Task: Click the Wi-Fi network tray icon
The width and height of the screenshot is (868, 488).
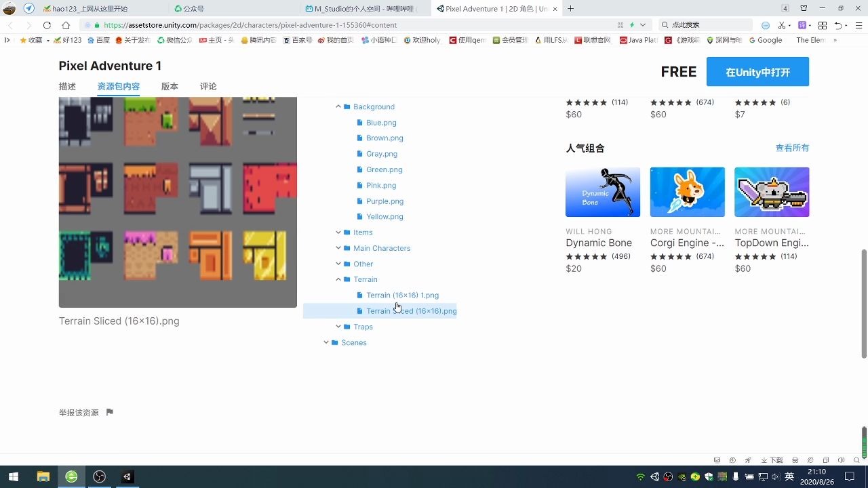Action: click(640, 477)
